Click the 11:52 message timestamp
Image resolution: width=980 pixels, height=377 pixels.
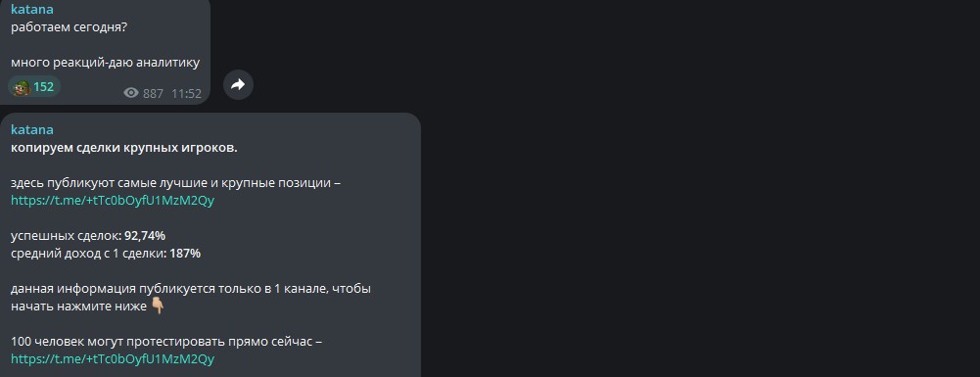(x=186, y=94)
